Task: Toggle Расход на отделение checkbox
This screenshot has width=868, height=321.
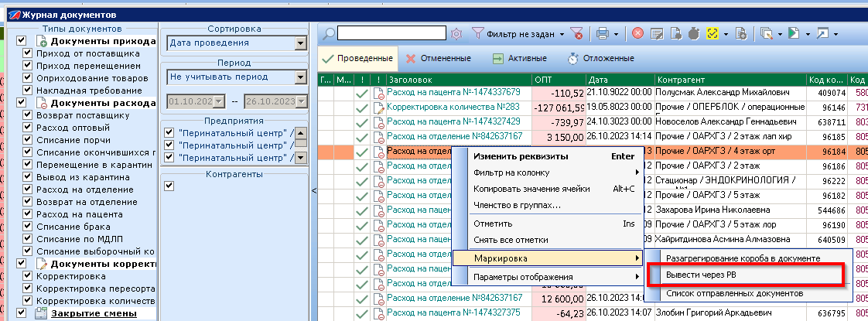Action: [27, 190]
